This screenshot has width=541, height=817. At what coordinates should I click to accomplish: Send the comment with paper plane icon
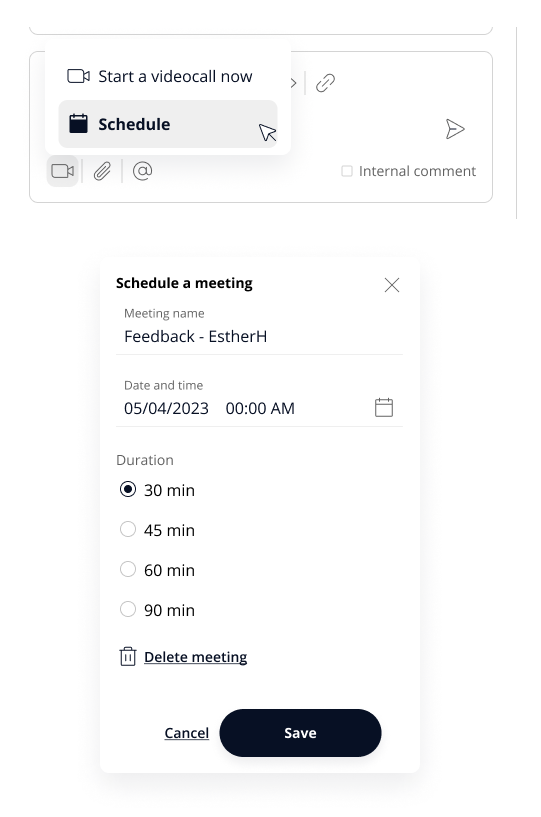click(x=455, y=129)
